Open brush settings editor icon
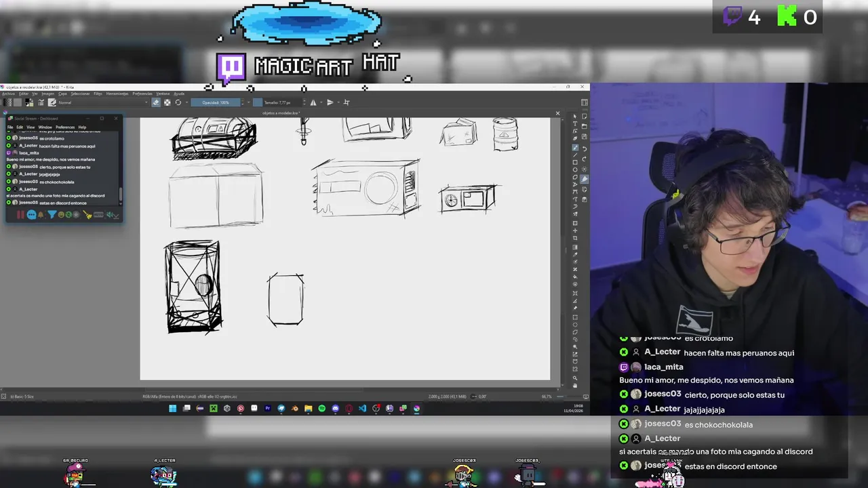 41,102
